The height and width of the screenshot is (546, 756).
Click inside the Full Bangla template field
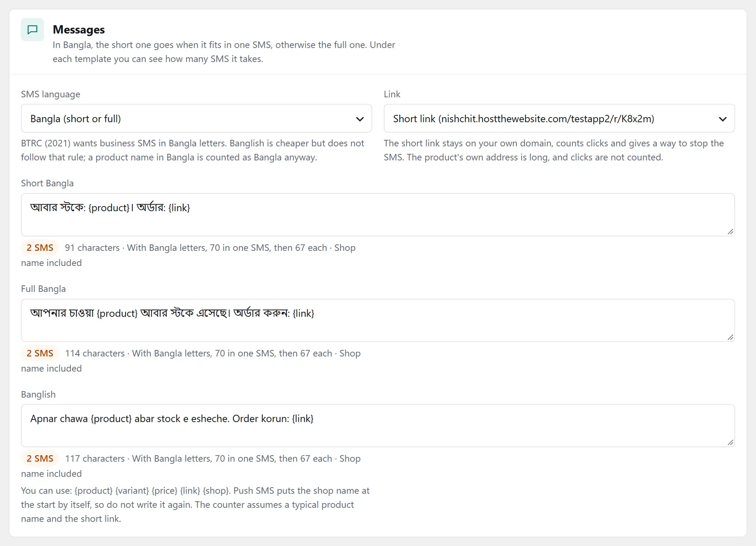[378, 320]
